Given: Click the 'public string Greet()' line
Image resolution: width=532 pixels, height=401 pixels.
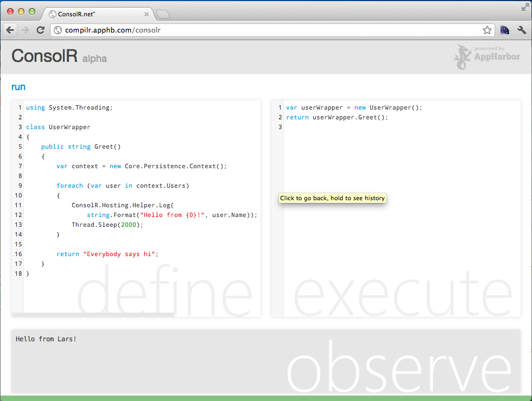Looking at the screenshot, I should 81,147.
